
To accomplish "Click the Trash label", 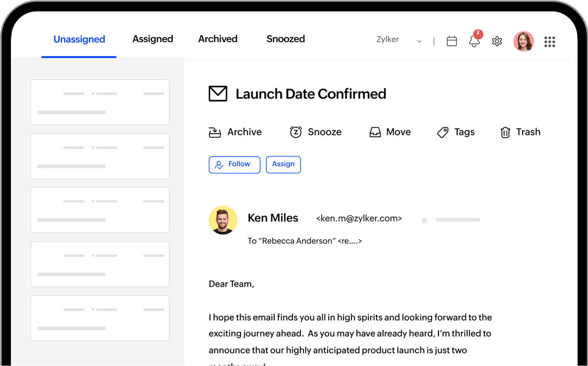I will pos(528,132).
